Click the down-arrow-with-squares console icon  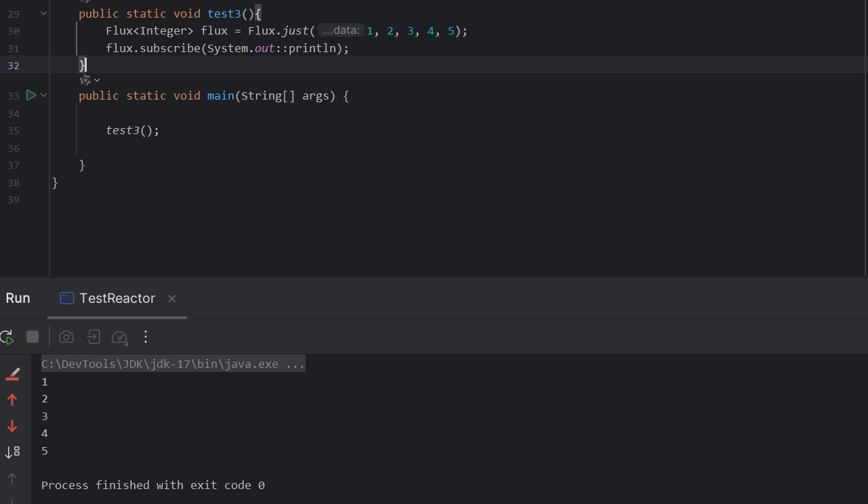12,452
